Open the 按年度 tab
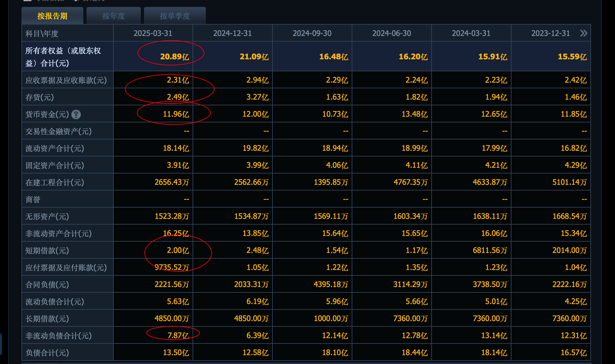The width and height of the screenshot is (615, 364). (114, 16)
